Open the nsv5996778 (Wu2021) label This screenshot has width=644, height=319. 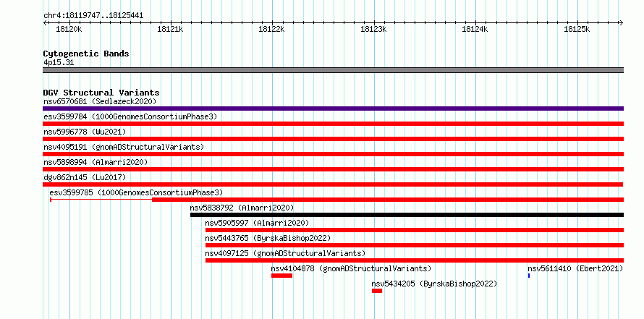85,132
